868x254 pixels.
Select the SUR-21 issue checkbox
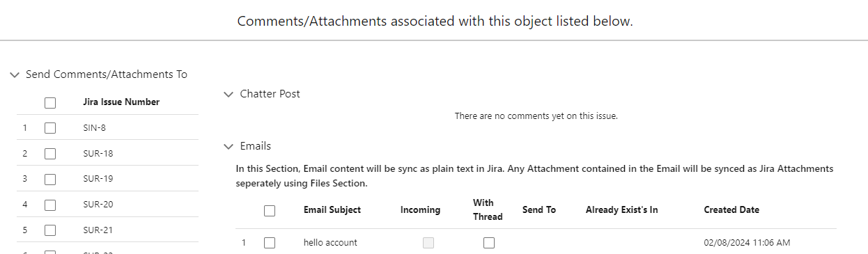click(50, 230)
